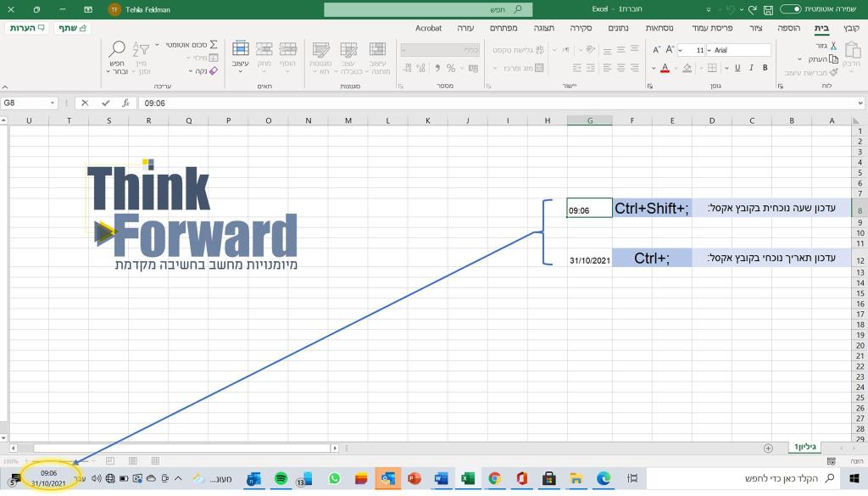This screenshot has height=496, width=868.
Task: Click the Italic formatting button
Action: tap(751, 68)
